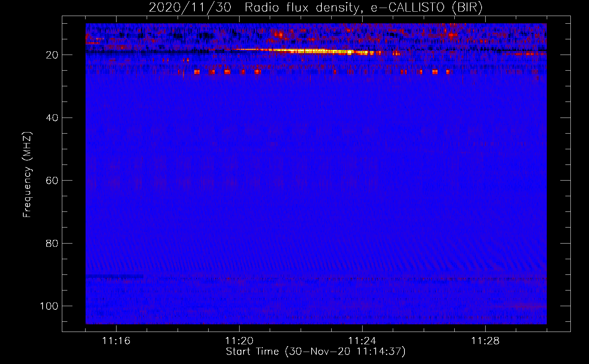Click the 80 MHz frequency tick label
Viewport: 589px width, 364px height.
(x=52, y=244)
